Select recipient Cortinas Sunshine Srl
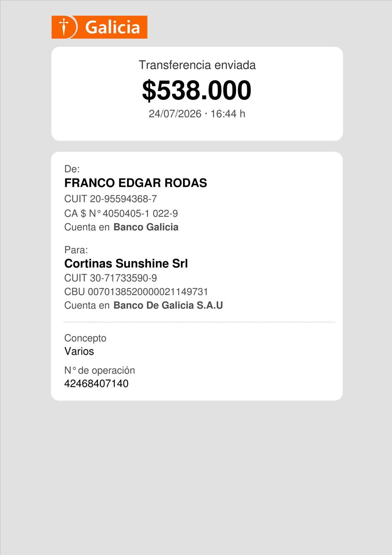The width and height of the screenshot is (392, 555). [126, 264]
